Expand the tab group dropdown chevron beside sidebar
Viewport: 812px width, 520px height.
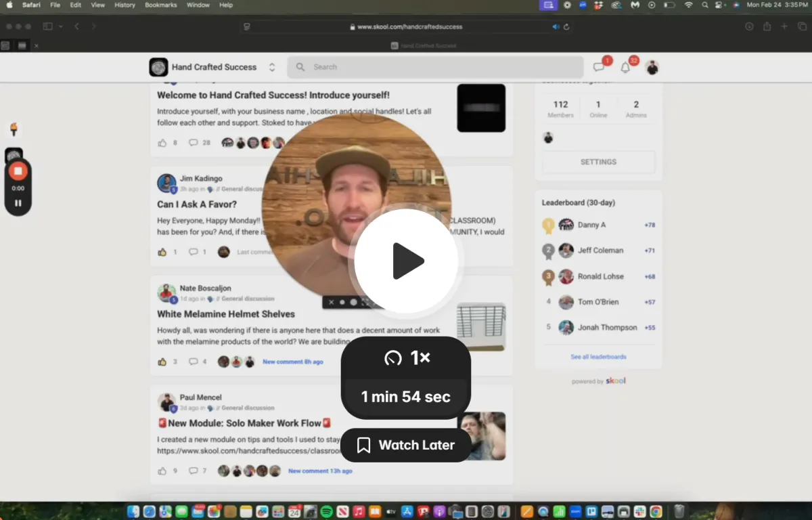pos(61,26)
